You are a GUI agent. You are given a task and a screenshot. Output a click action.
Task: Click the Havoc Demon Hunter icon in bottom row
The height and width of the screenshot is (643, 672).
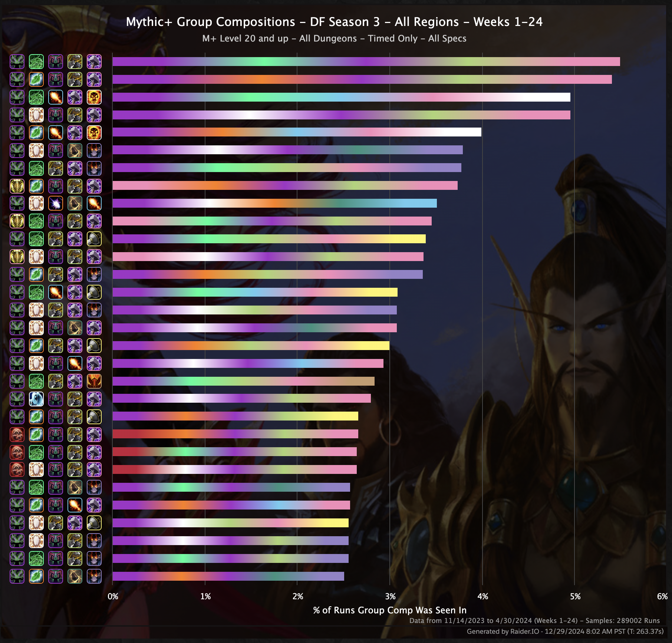tap(56, 576)
